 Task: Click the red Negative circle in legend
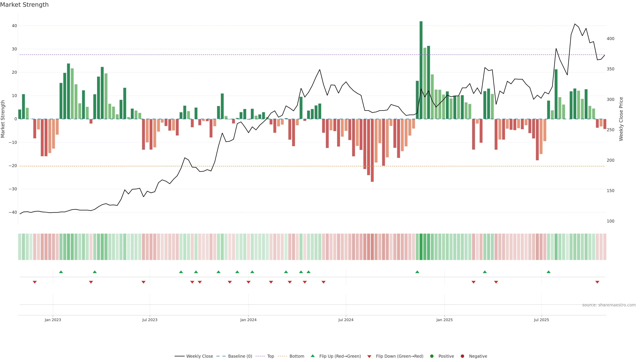pos(462,356)
